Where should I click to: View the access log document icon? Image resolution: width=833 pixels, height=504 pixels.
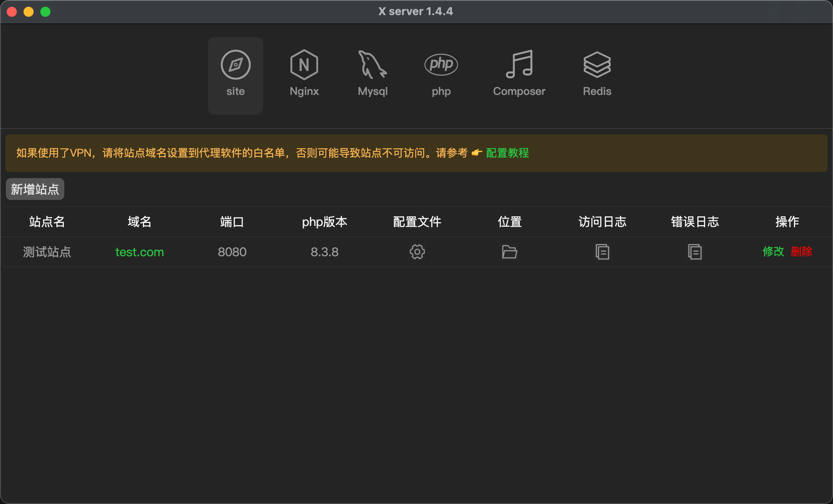pos(602,252)
